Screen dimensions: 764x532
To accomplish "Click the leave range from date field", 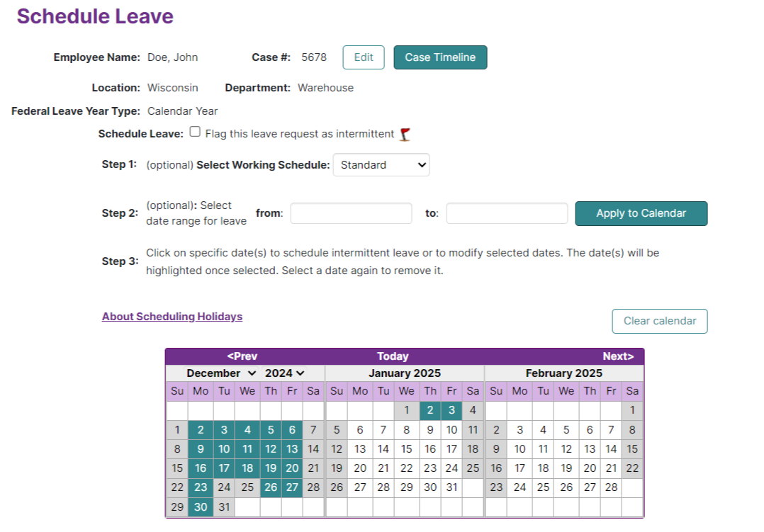I will pos(352,213).
